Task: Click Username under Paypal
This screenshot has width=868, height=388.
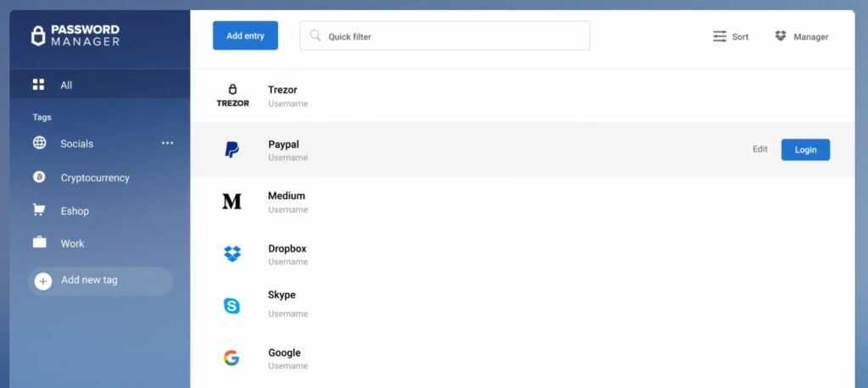Action: [x=288, y=158]
